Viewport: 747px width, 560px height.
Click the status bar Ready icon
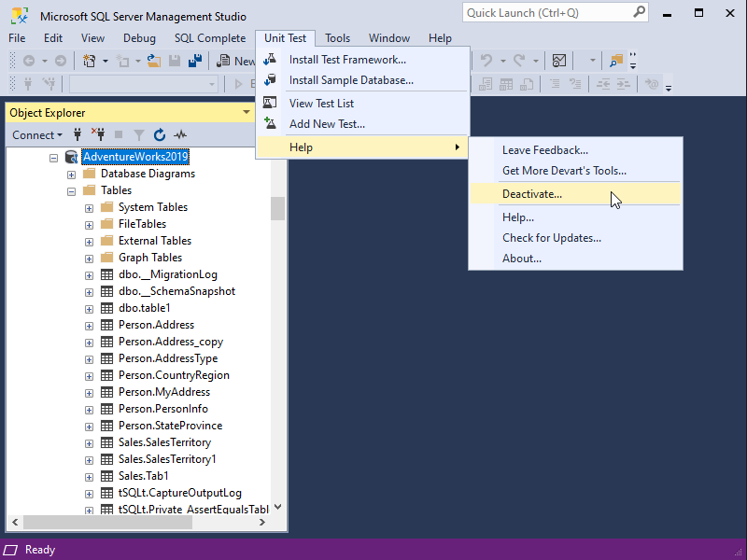click(x=10, y=550)
